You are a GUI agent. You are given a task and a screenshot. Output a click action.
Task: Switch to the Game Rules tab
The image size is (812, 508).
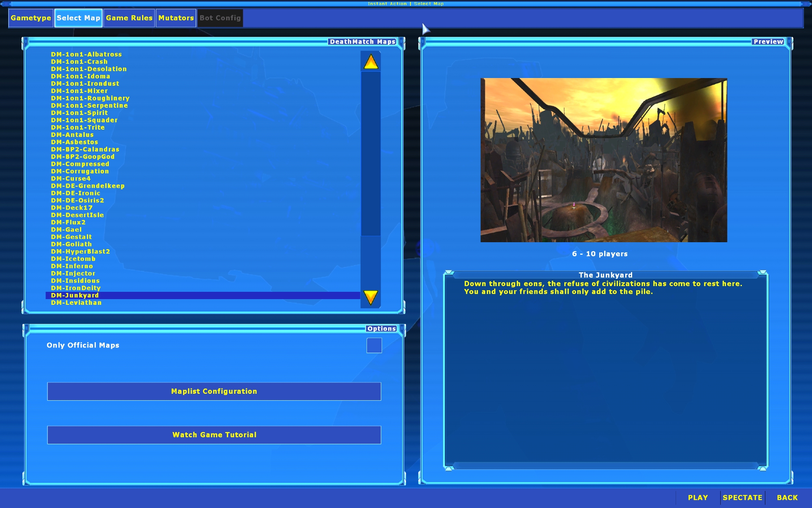click(x=129, y=18)
